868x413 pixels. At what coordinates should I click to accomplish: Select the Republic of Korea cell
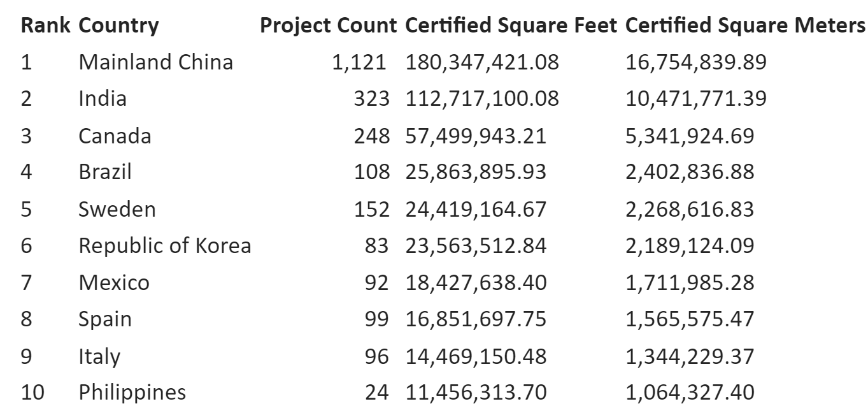(164, 245)
